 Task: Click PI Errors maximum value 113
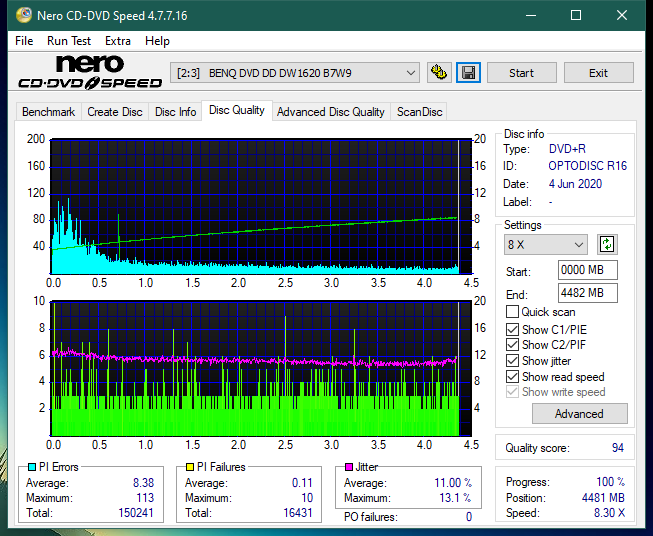145,498
